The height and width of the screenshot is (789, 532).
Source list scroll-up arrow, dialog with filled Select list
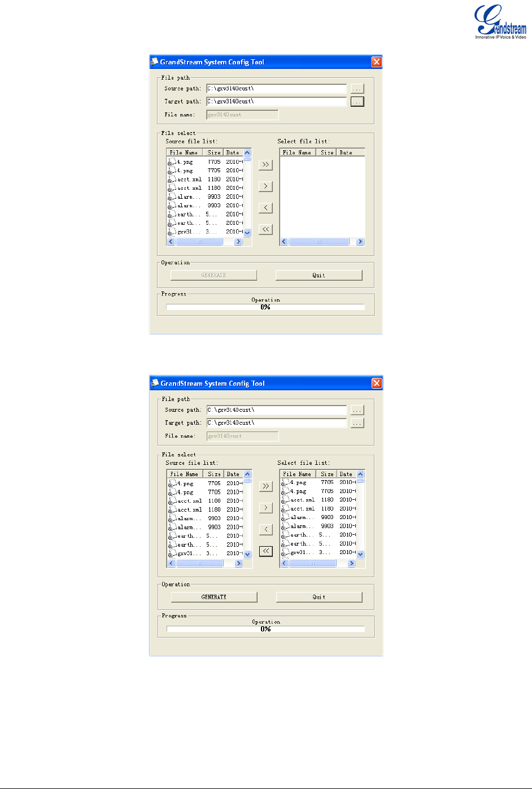248,474
